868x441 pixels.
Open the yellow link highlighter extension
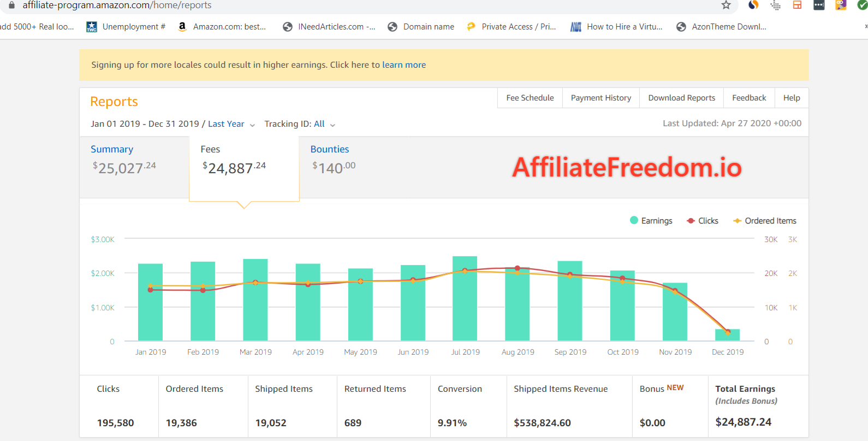(841, 5)
